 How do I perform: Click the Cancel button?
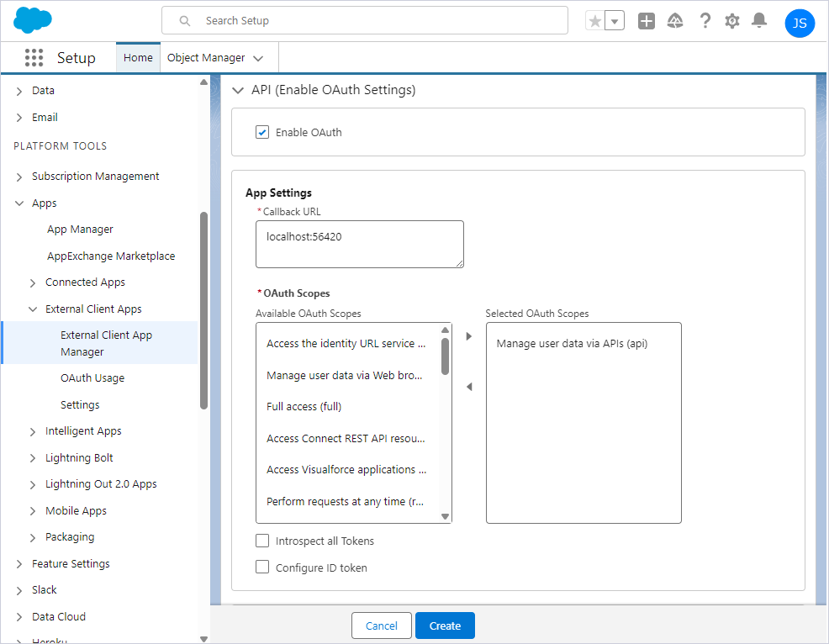(381, 626)
